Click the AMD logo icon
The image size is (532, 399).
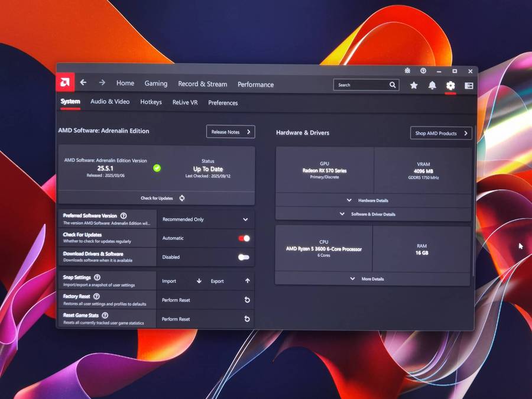click(65, 83)
